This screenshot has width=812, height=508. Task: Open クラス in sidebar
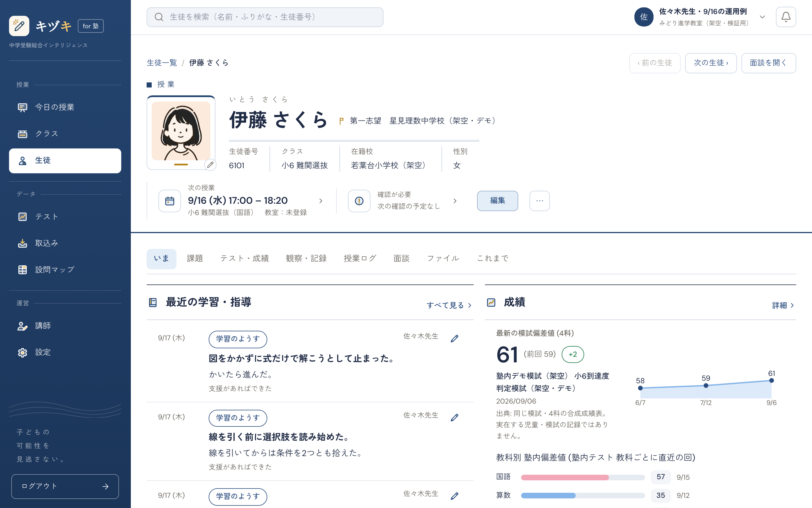click(x=65, y=134)
